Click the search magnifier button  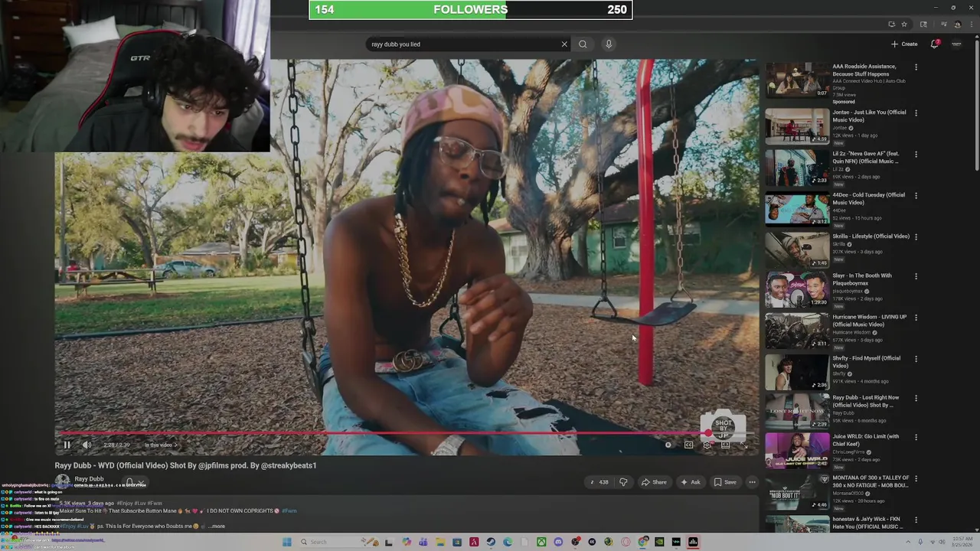point(583,44)
